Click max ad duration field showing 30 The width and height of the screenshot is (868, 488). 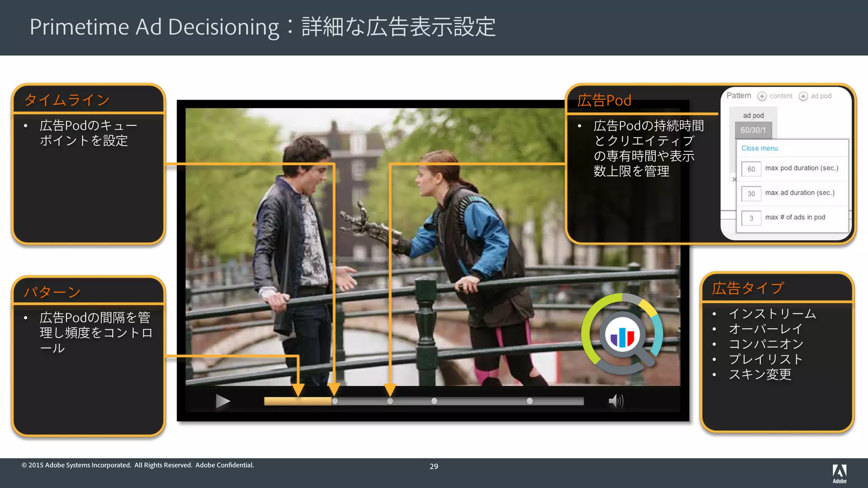pyautogui.click(x=751, y=193)
